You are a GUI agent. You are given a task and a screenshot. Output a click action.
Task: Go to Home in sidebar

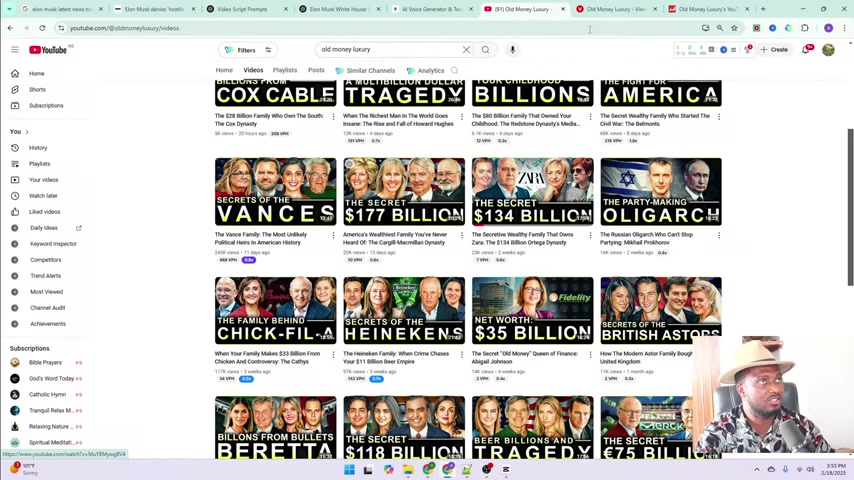36,74
